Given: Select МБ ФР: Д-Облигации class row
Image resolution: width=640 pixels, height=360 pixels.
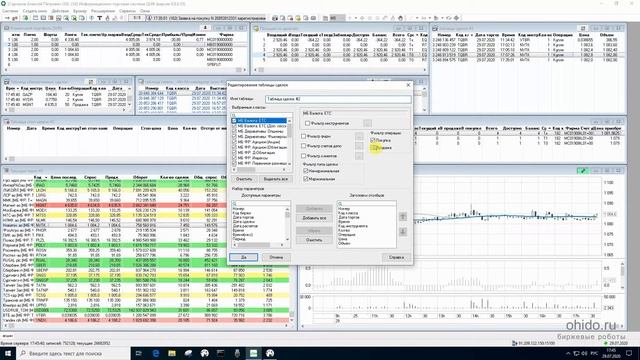Looking at the screenshot, I should click(x=256, y=153).
